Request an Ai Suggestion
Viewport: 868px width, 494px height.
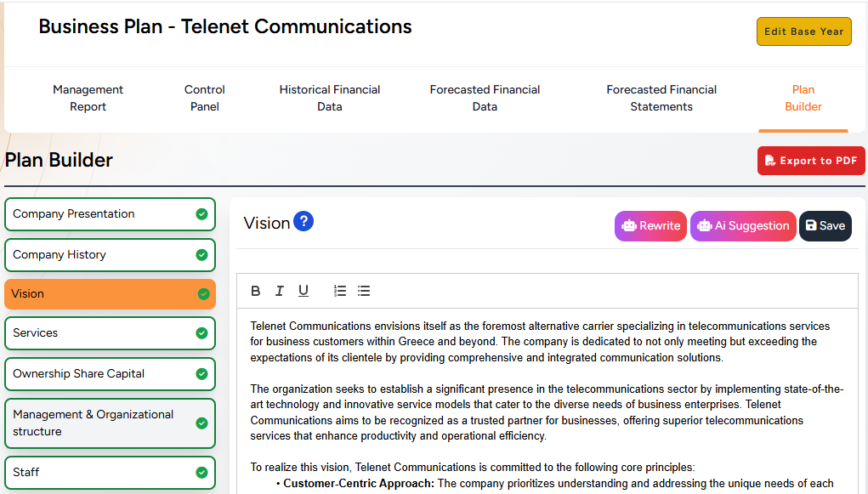pos(743,226)
